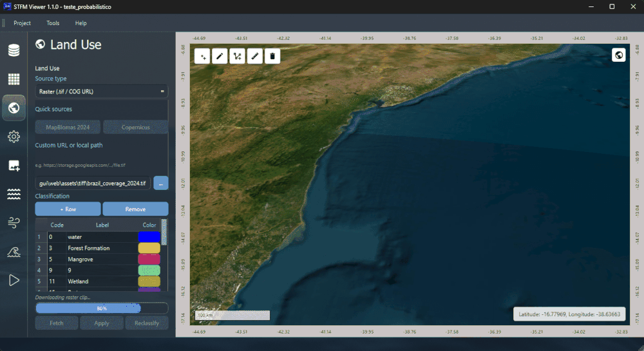The width and height of the screenshot is (644, 351).
Task: Click the Copernicus quick source button
Action: pos(135,128)
